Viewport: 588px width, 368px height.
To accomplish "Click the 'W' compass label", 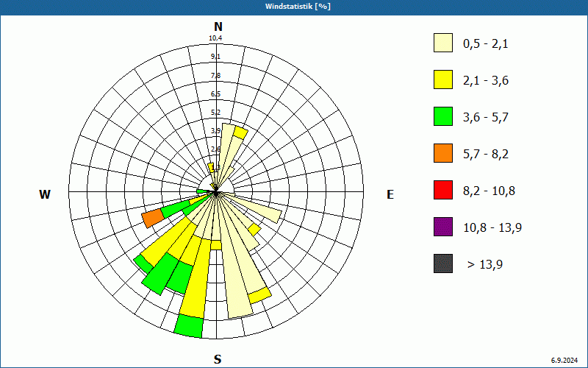I will 45,194.
